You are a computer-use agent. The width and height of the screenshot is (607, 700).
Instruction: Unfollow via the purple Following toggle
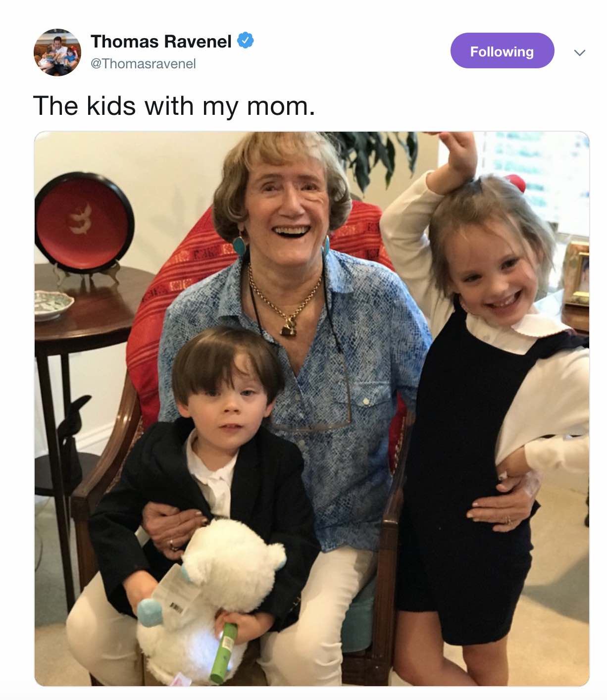(x=502, y=51)
